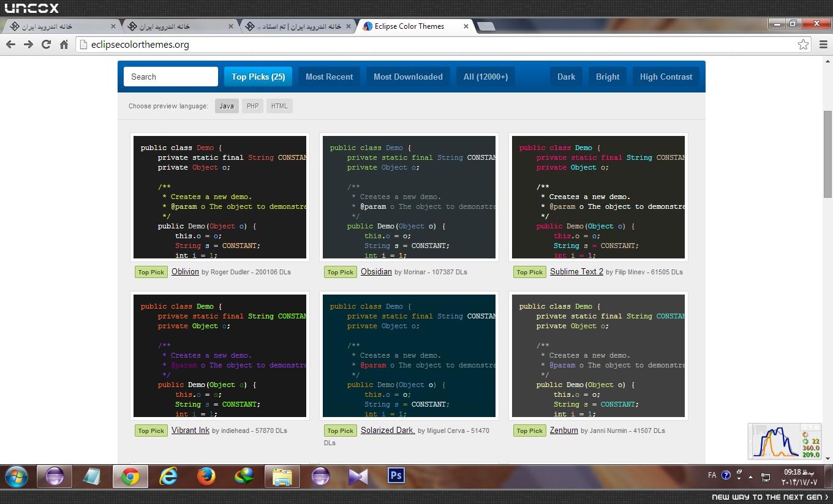Click the Search field on the themes page
This screenshot has height=504, width=833.
pos(171,77)
